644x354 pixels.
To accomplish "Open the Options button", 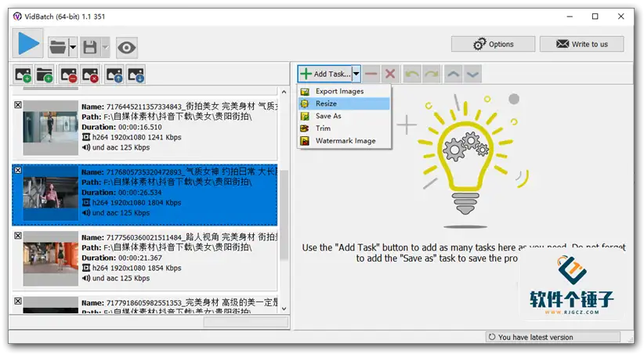I will [x=492, y=44].
